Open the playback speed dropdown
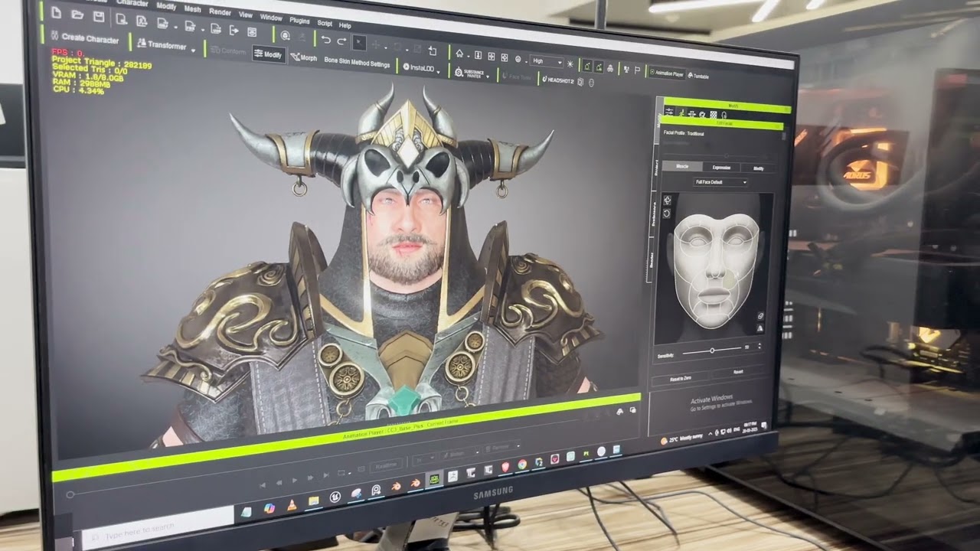 tap(423, 460)
